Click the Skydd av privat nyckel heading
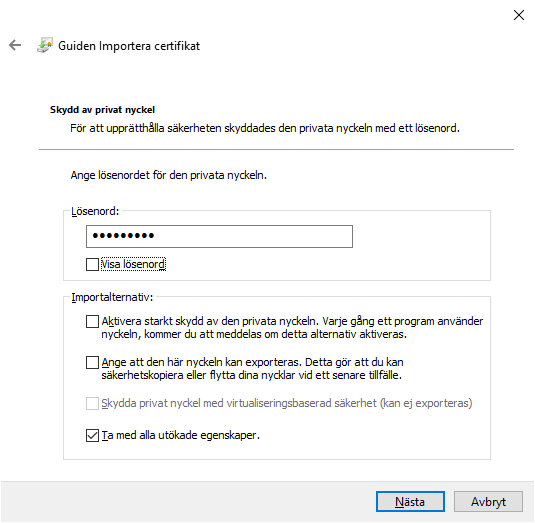This screenshot has width=535, height=523. [x=102, y=110]
